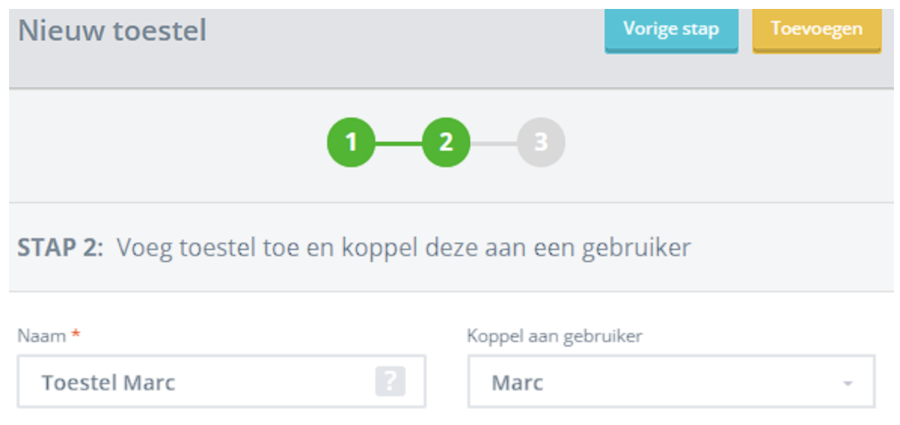
Task: Click the selected value Marc in the combo box
Action: 517,383
